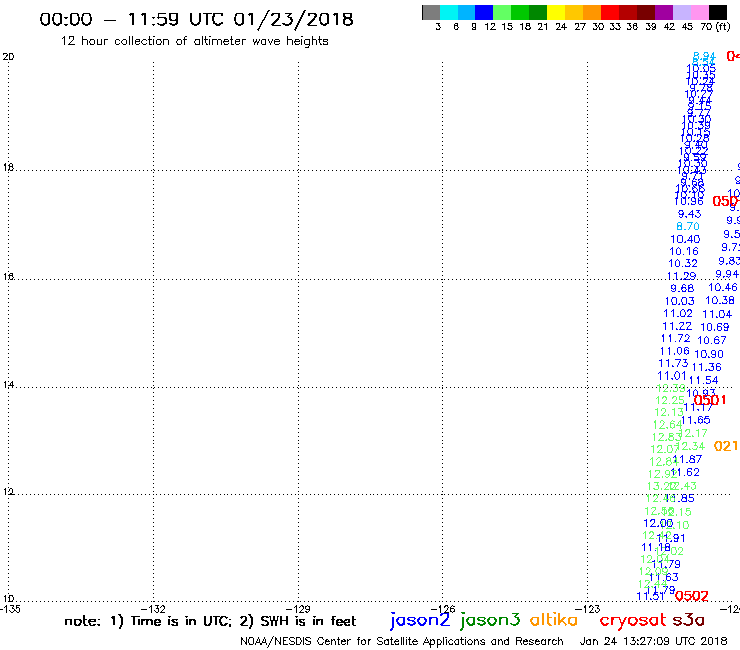Image resolution: width=740 pixels, height=650 pixels.
Task: Click the blue 12.00 wave height value
Action: 658,523
